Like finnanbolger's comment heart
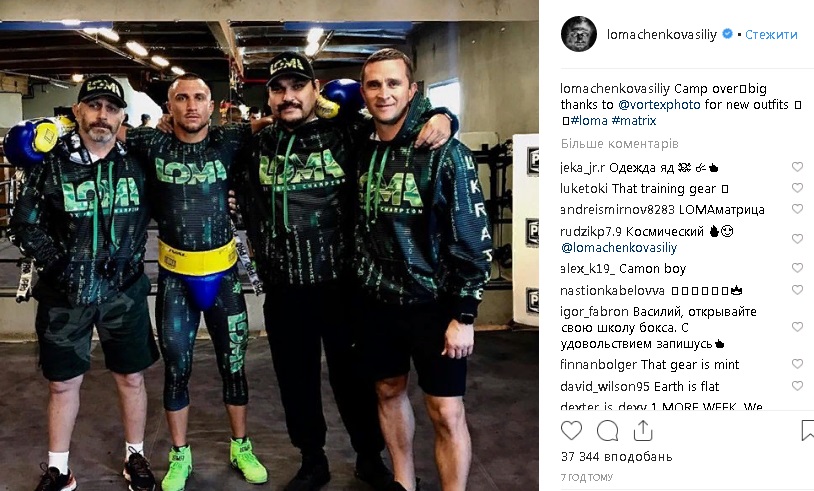 point(797,364)
